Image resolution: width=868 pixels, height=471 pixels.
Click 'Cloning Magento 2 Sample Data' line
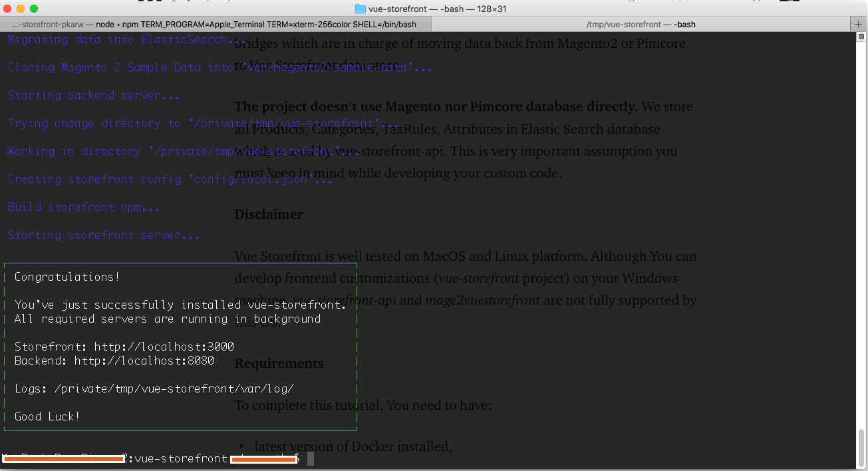pos(220,67)
